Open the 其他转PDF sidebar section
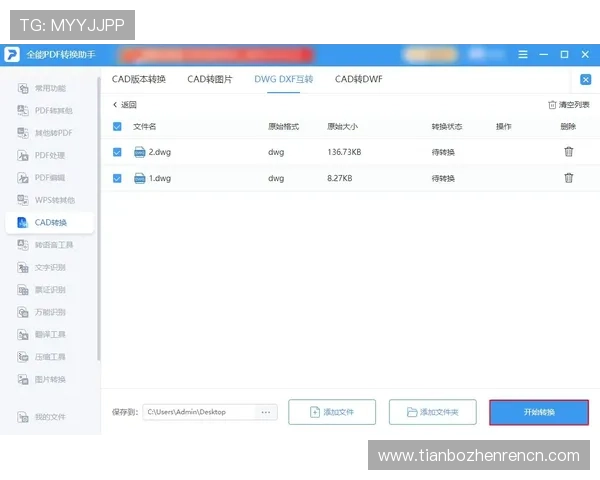The height and width of the screenshot is (480, 600). click(x=45, y=133)
